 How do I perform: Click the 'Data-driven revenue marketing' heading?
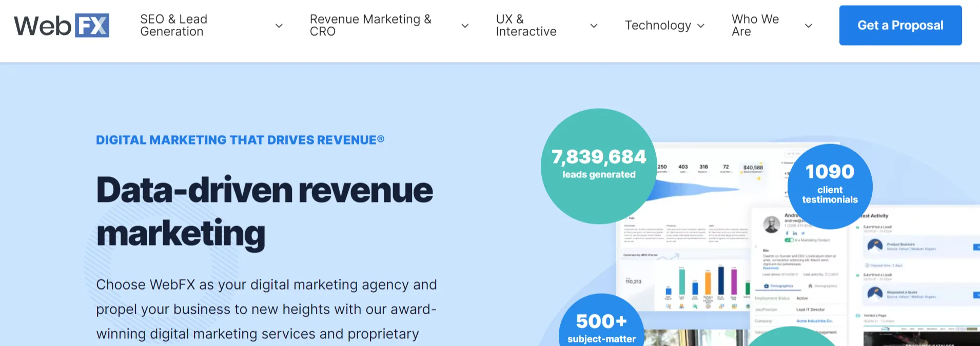[264, 212]
